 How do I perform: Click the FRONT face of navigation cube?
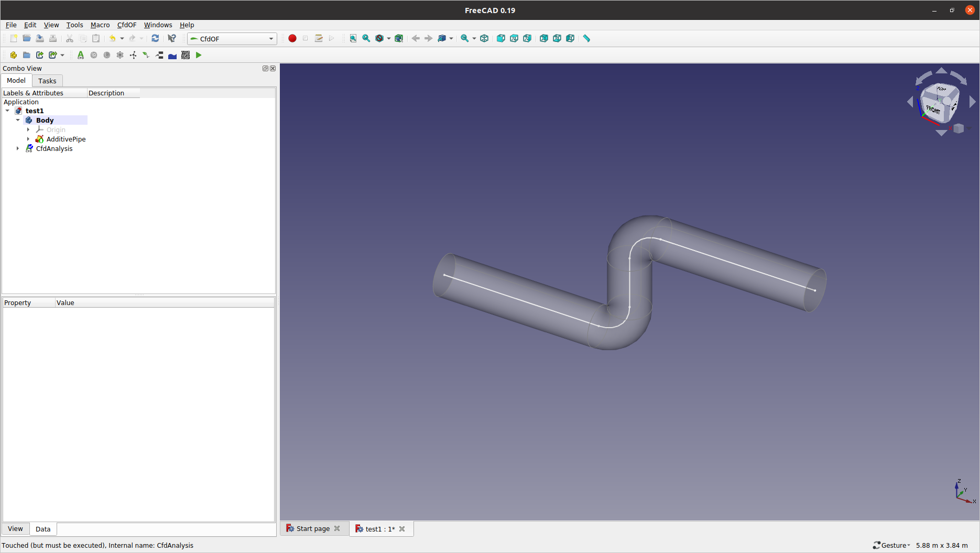[933, 110]
